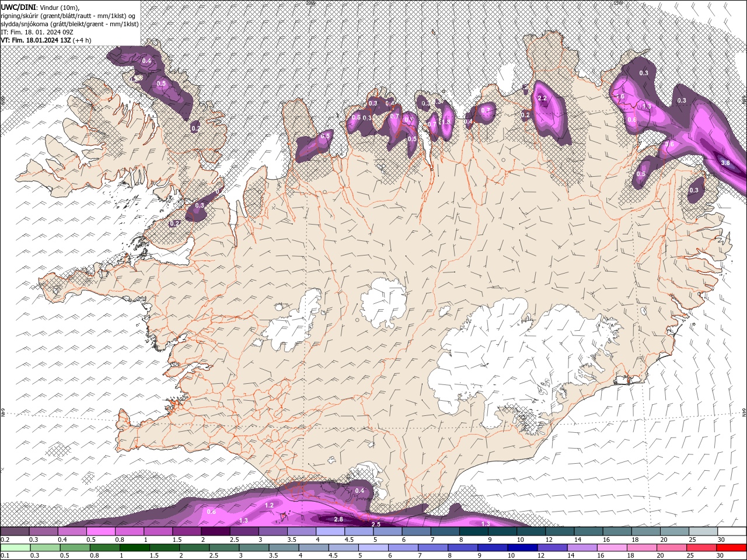
Task: Click the 'slydda/snjókoma' legend description line
Action: pyautogui.click(x=69, y=24)
